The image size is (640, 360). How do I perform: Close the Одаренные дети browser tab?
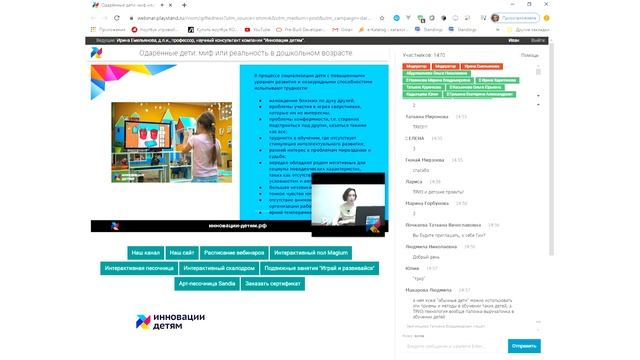click(170, 5)
